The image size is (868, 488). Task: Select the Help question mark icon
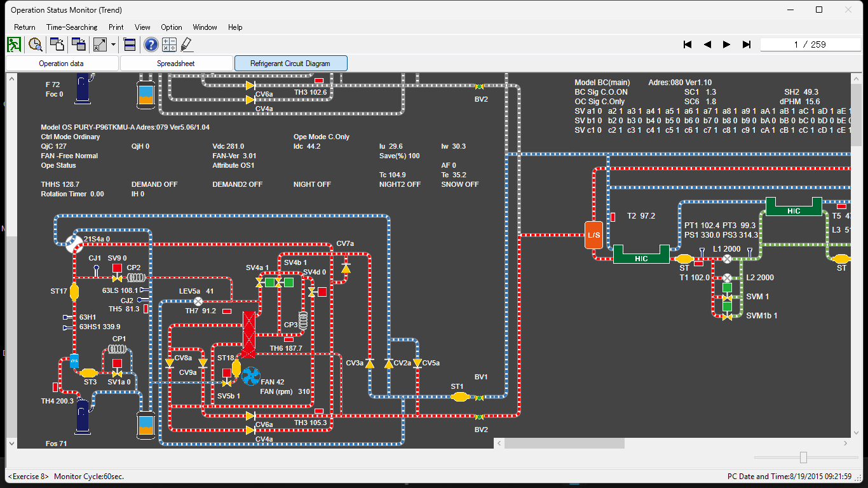150,44
